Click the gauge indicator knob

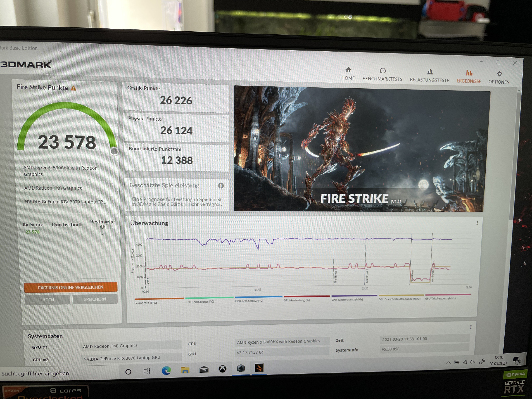tap(114, 151)
